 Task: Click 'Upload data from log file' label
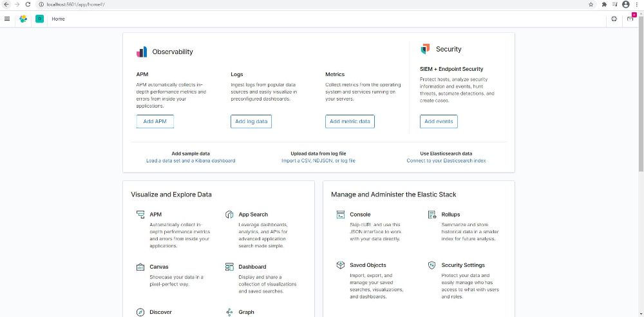pyautogui.click(x=318, y=153)
